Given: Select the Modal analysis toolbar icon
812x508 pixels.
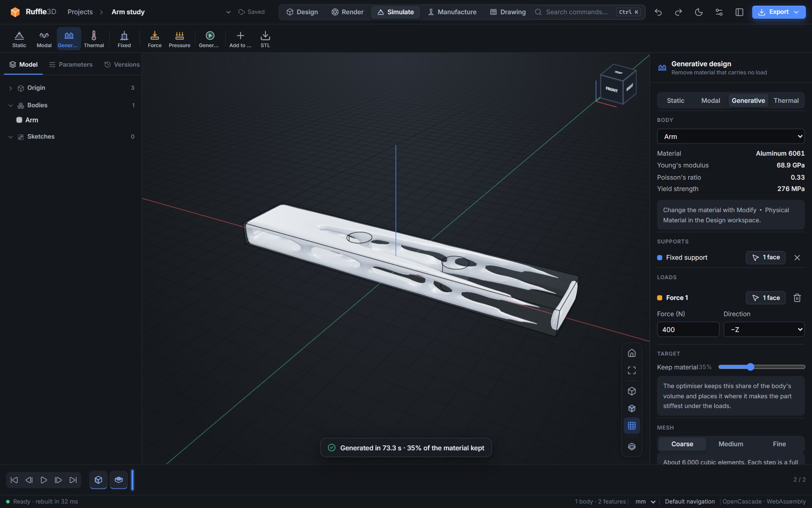Looking at the screenshot, I should [44, 39].
